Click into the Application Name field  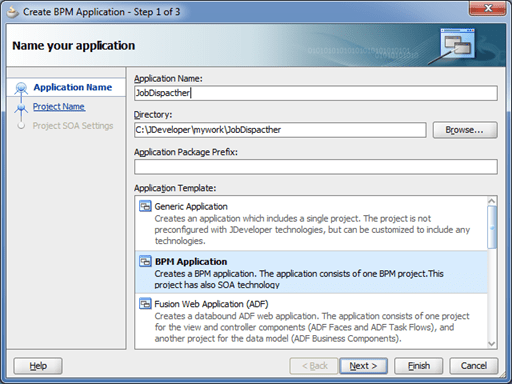pyautogui.click(x=316, y=93)
